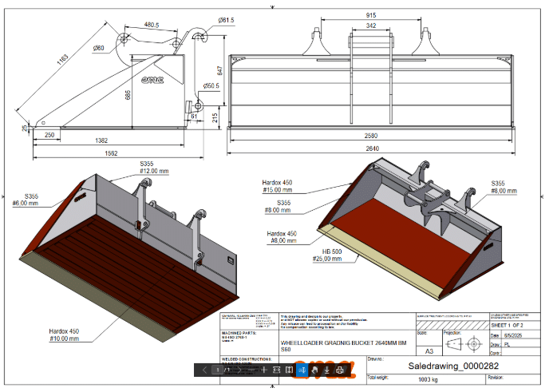Go to the next page in the viewer toolbar

coord(239,370)
